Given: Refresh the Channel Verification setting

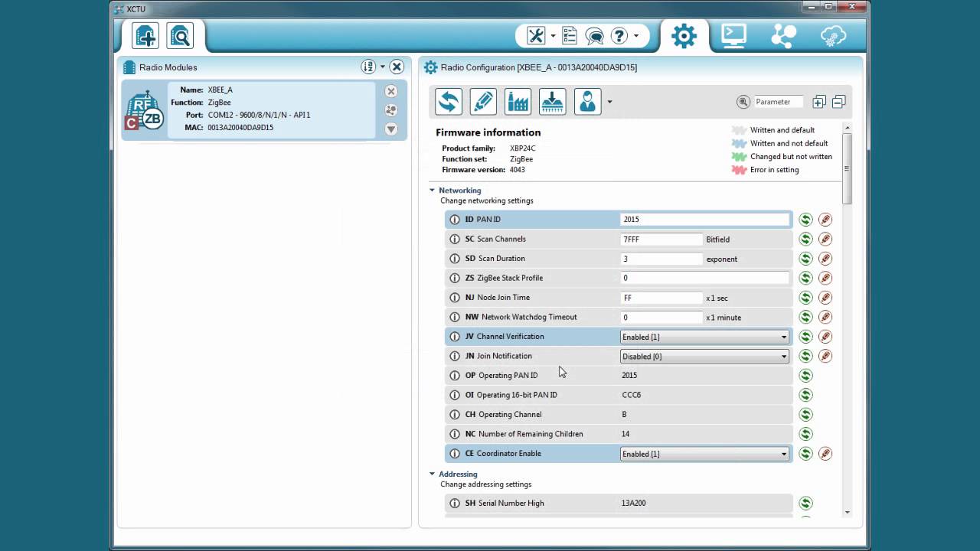Looking at the screenshot, I should tap(805, 337).
